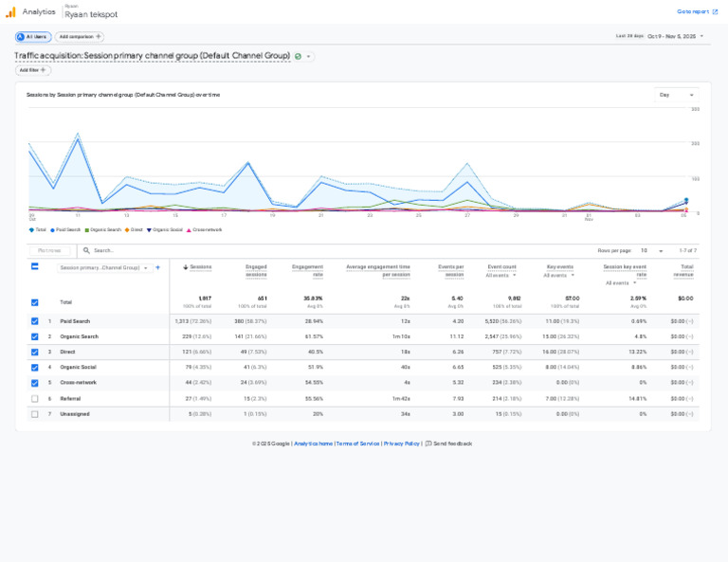Click the plus icon to add secondary dimension

coord(158,267)
